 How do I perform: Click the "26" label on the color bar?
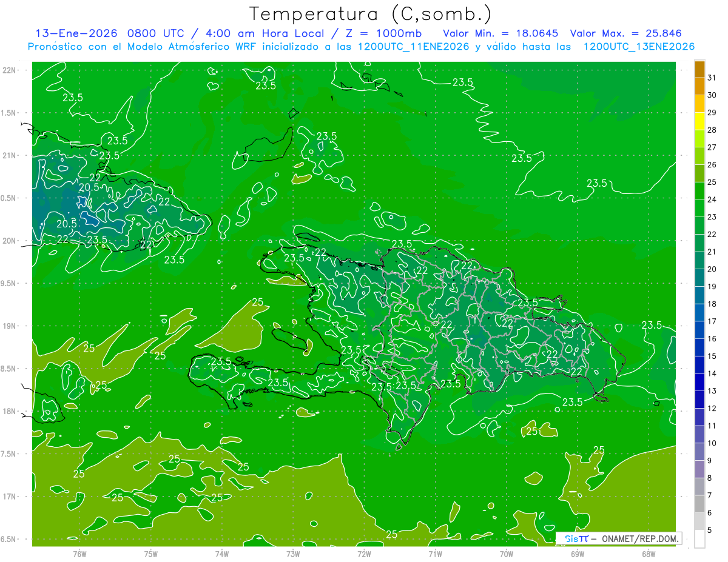pos(712,165)
